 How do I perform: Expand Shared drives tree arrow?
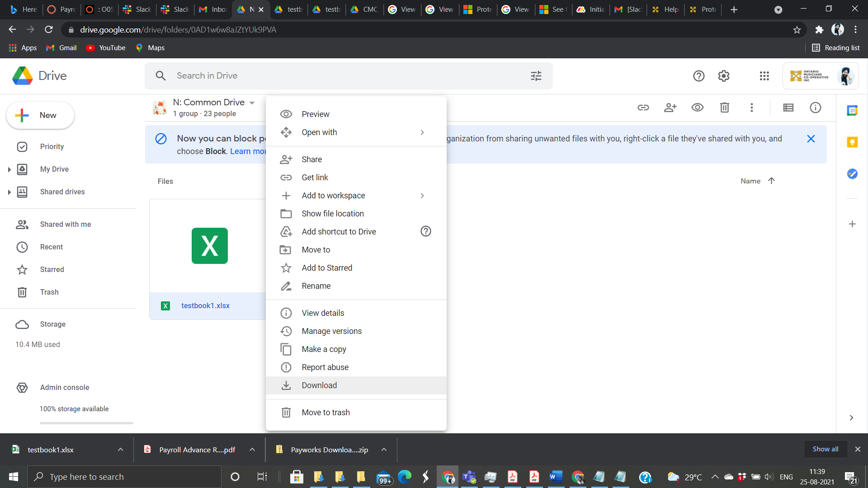coord(9,192)
